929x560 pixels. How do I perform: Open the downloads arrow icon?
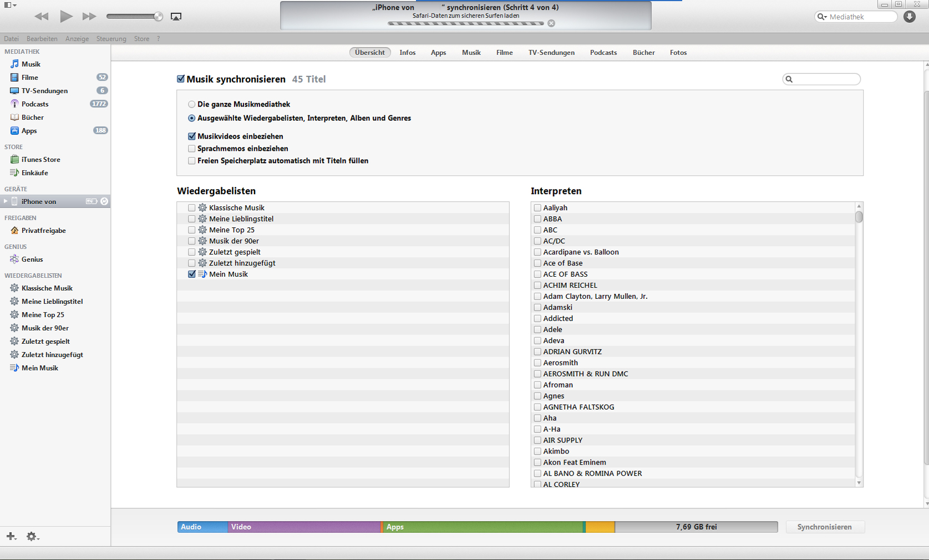coord(910,17)
